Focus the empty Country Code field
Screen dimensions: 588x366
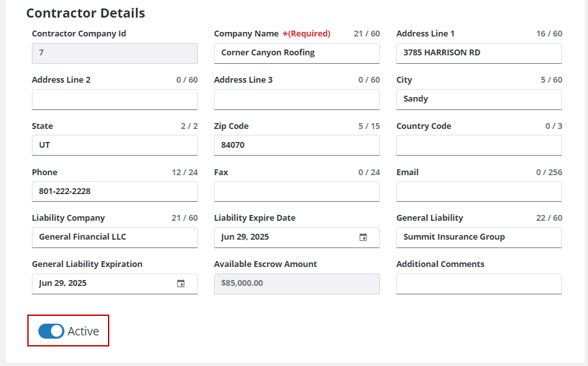[x=479, y=145]
